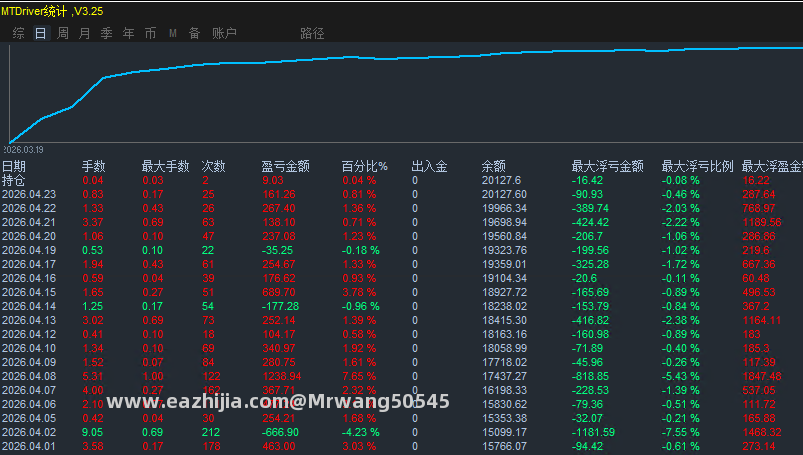Open the 币 currency tab

point(151,33)
